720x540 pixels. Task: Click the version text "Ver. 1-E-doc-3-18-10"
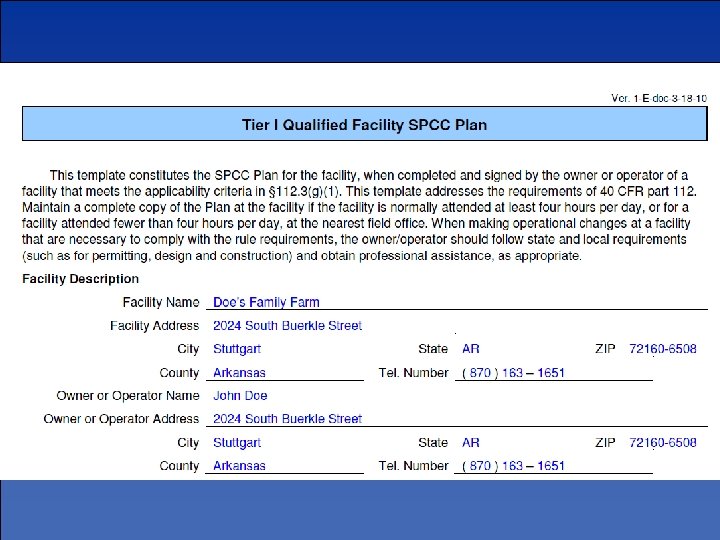pos(659,98)
